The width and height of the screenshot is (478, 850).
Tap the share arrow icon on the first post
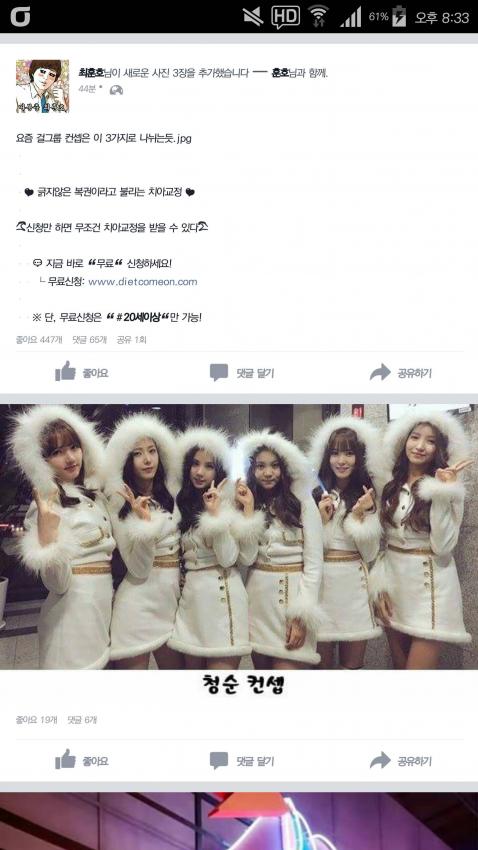point(380,372)
